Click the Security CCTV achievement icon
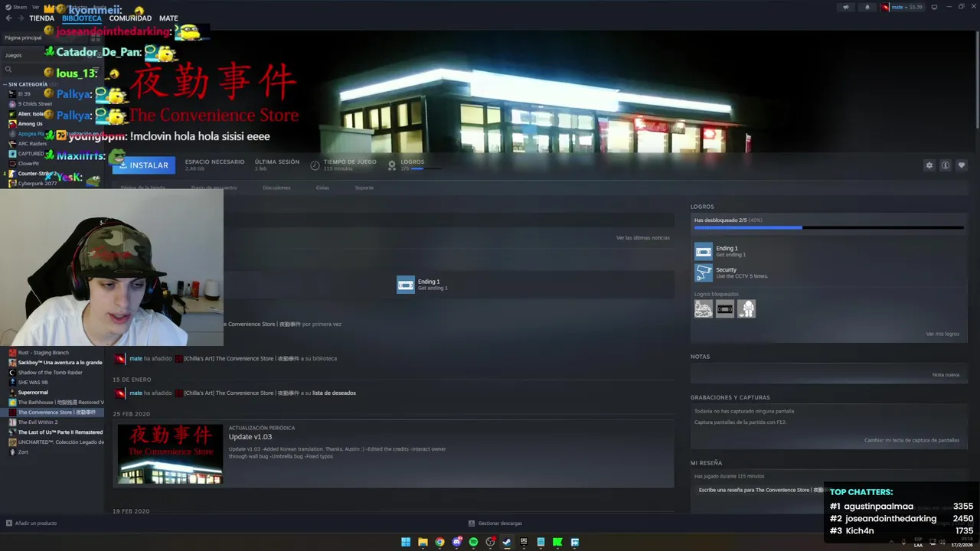Image resolution: width=980 pixels, height=551 pixels. [704, 272]
